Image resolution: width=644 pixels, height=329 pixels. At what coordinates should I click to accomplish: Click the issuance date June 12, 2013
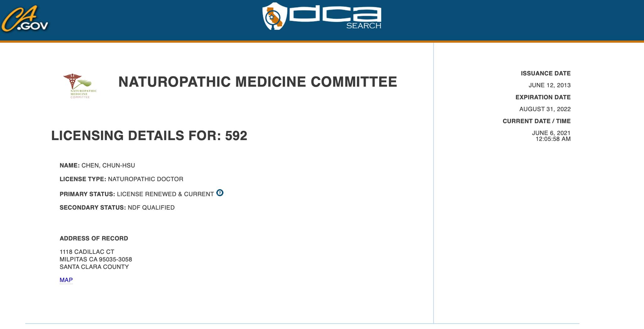(x=549, y=85)
